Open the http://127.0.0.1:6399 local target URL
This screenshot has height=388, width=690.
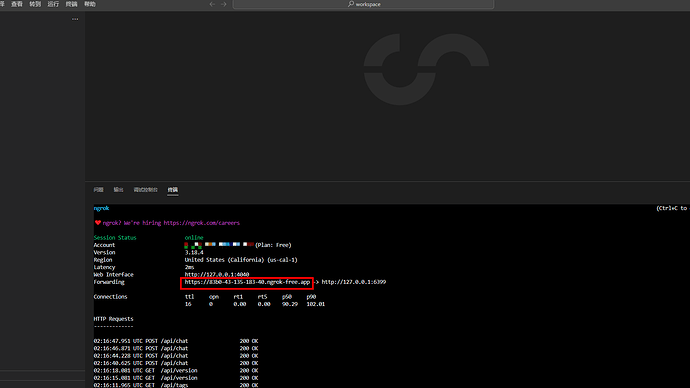coord(354,282)
